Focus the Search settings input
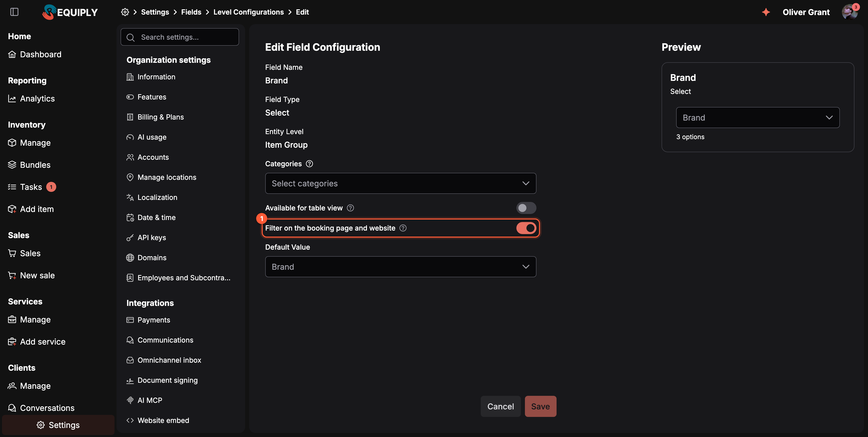Screen dimensions: 868x437 (180, 37)
